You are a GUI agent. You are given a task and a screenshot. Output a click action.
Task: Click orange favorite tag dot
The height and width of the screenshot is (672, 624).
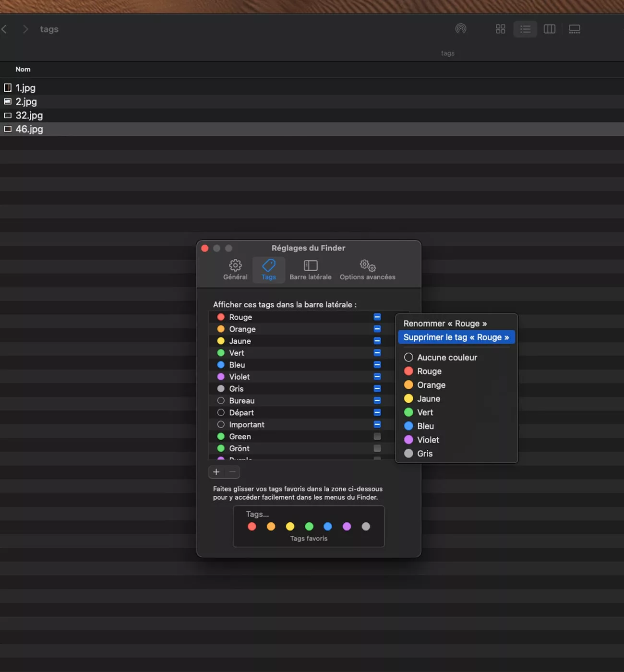pyautogui.click(x=271, y=527)
